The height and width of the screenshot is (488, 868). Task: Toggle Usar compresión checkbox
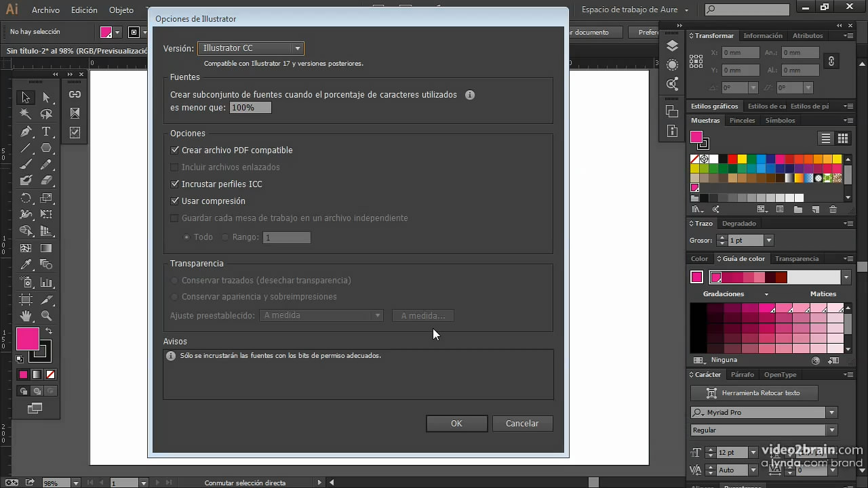pyautogui.click(x=175, y=201)
